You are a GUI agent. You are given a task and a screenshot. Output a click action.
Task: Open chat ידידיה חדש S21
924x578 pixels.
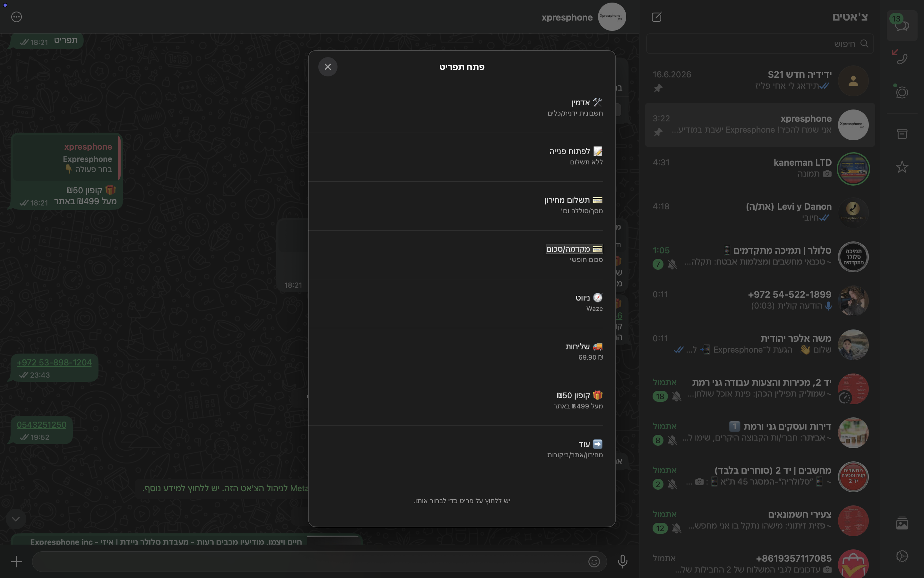pyautogui.click(x=760, y=81)
